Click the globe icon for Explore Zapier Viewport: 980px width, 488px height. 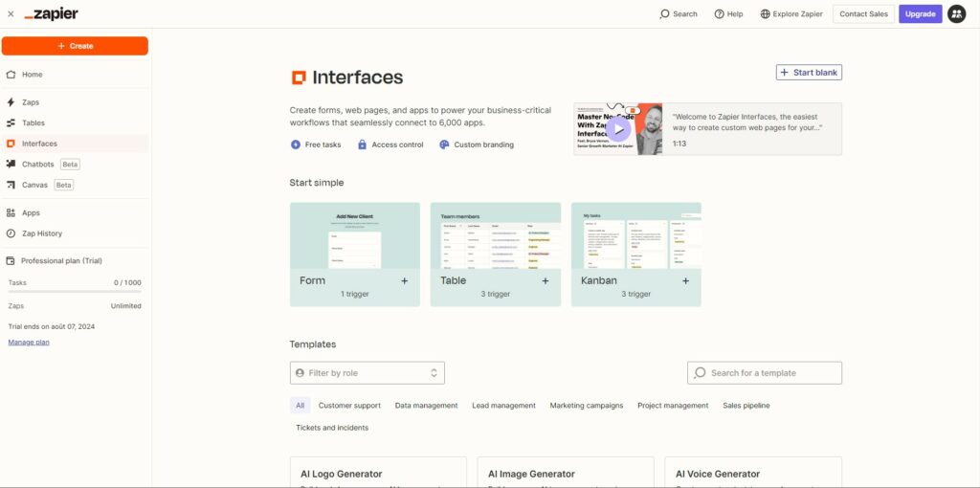pos(765,13)
